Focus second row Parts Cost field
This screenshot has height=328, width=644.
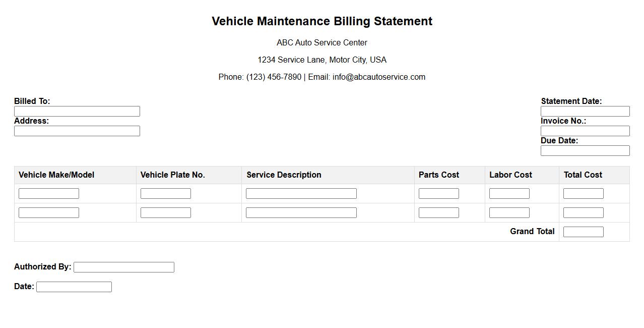(x=439, y=213)
